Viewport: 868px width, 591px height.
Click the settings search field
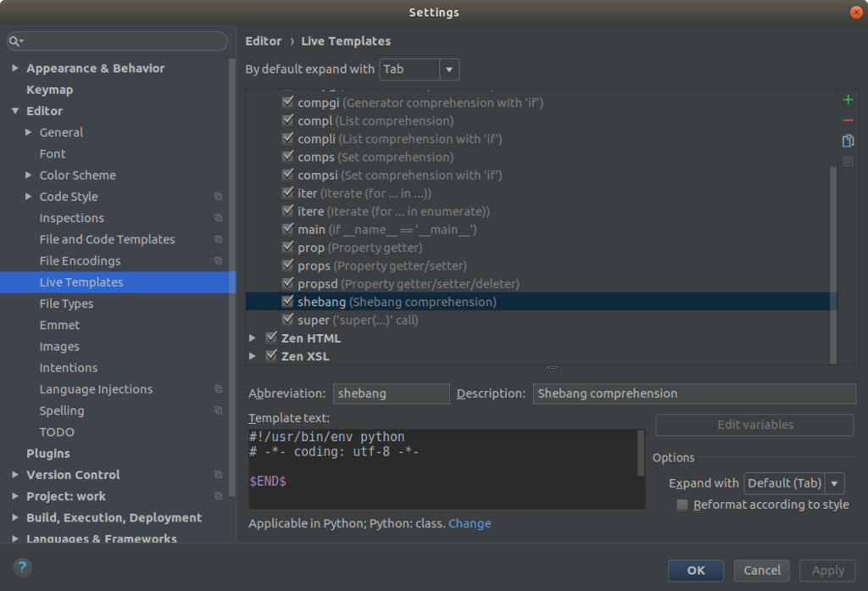(x=117, y=41)
